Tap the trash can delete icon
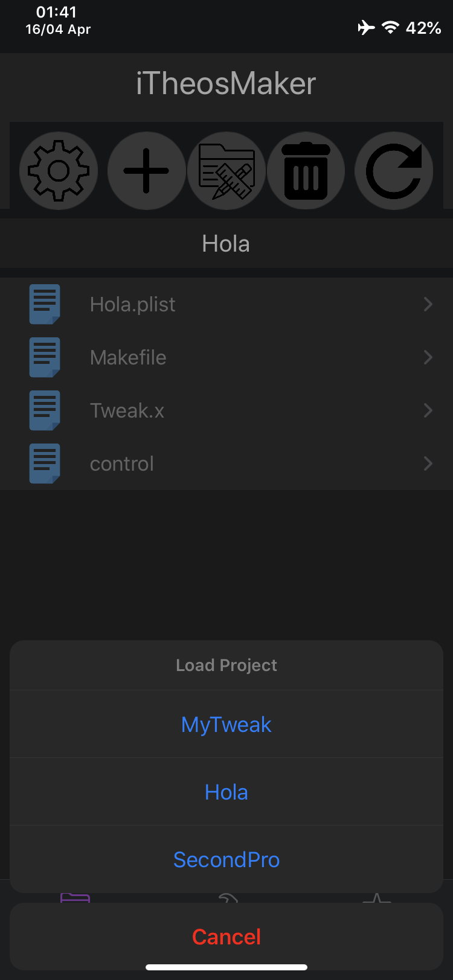453x980 pixels. point(306,171)
